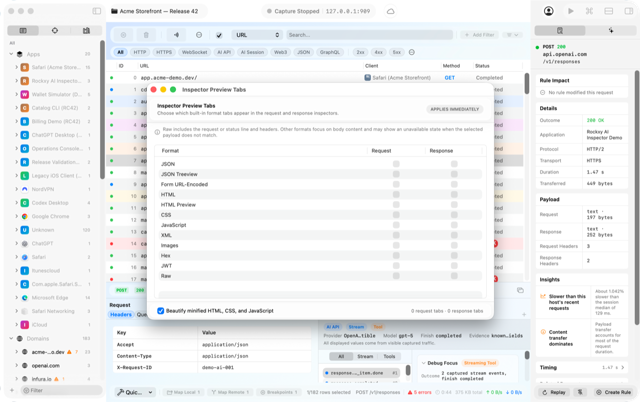Open the command shortcuts icon
Viewport: 640px width, 402px height.
pos(589,11)
